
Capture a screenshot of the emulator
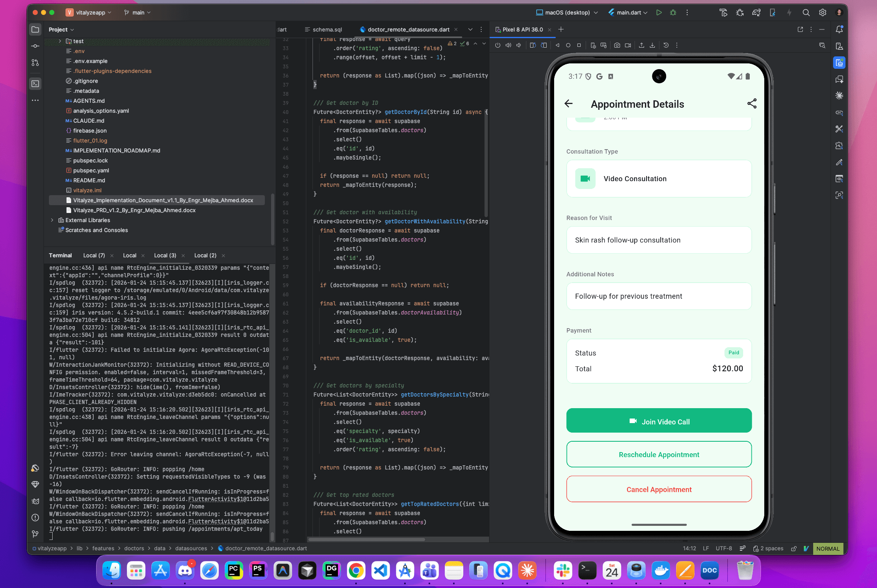[617, 45]
